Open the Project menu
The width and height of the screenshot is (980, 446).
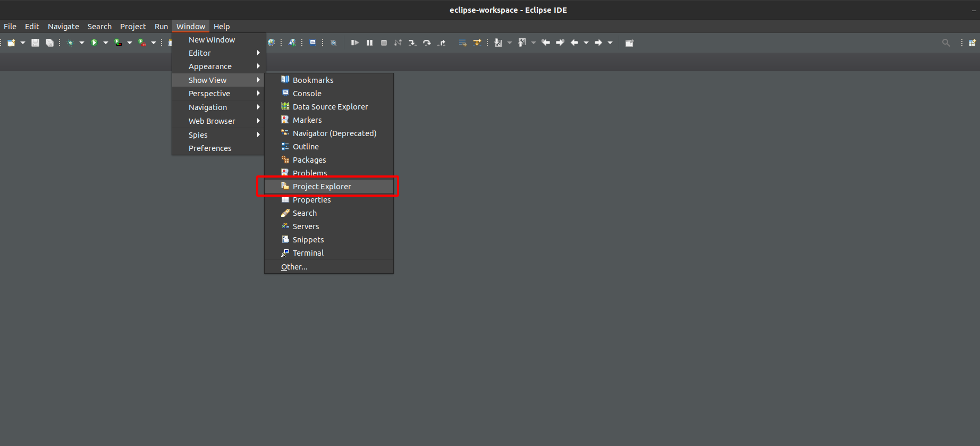133,26
